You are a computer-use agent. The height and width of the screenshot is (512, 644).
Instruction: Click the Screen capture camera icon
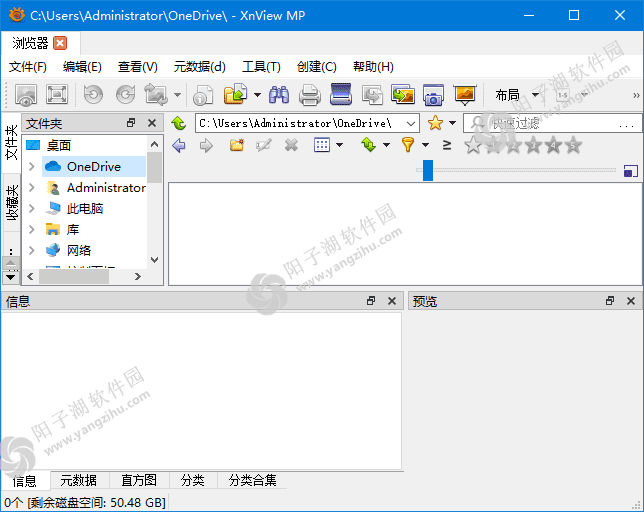pyautogui.click(x=434, y=95)
